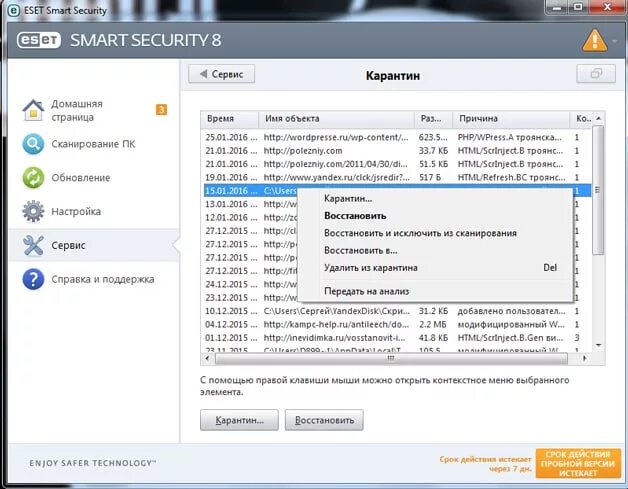
Task: Click the PC scan magnifier icon
Action: tap(33, 144)
